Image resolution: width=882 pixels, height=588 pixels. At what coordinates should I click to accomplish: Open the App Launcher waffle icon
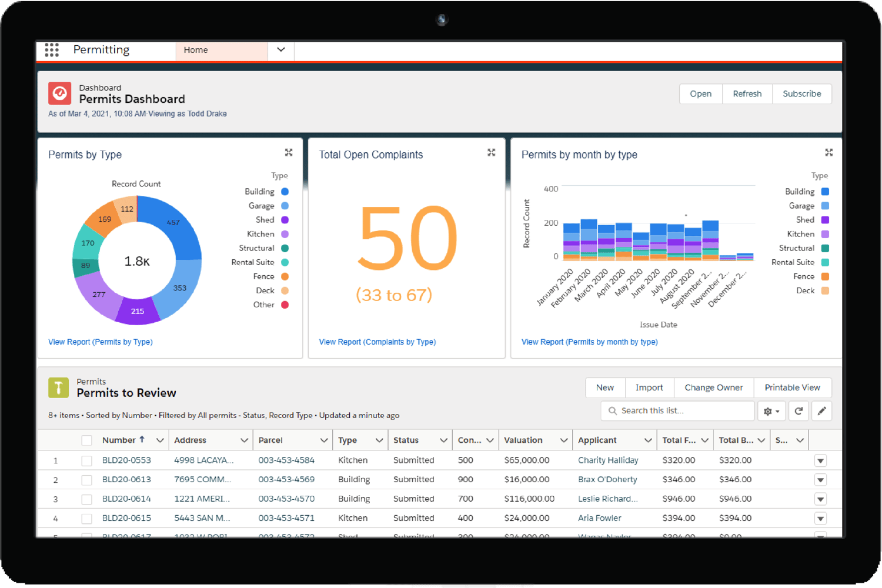coord(52,50)
